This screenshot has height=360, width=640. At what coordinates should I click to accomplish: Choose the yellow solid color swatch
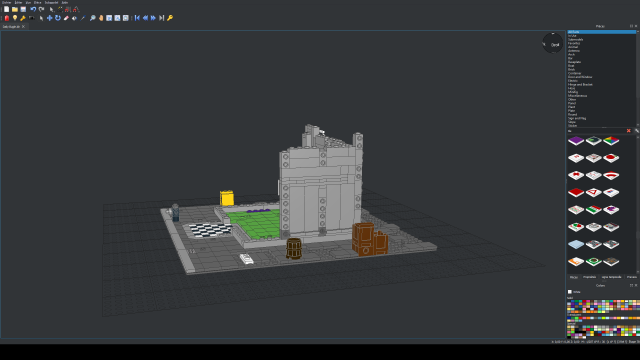[x=622, y=301]
